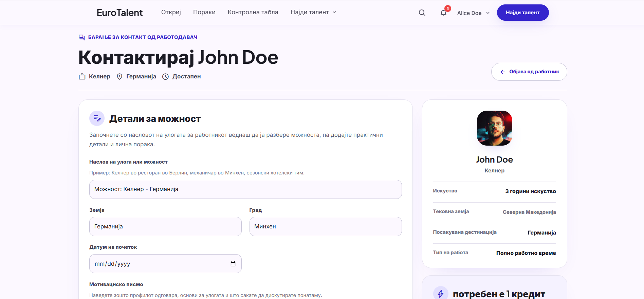The image size is (644, 299).
Task: Click the briefcase icon next to Келнер
Action: (82, 77)
